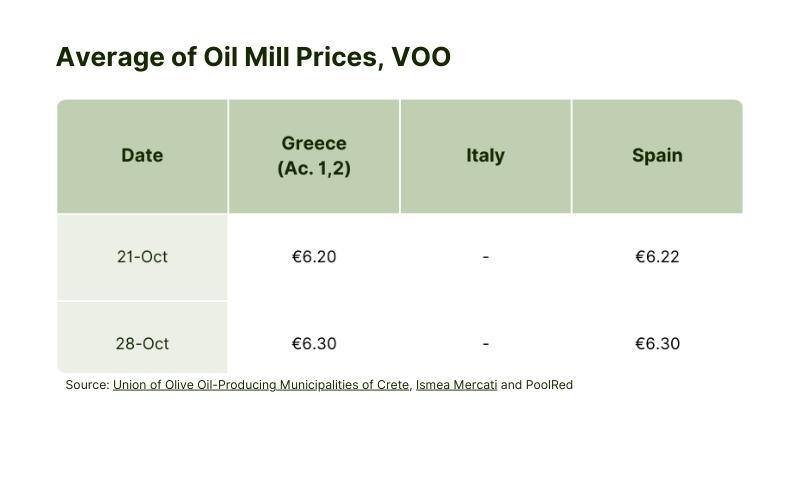Select Spain price €6.22 cell

(657, 257)
